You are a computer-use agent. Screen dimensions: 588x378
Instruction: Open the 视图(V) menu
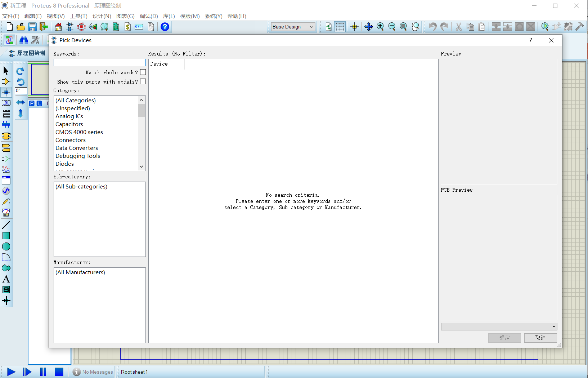(x=55, y=16)
